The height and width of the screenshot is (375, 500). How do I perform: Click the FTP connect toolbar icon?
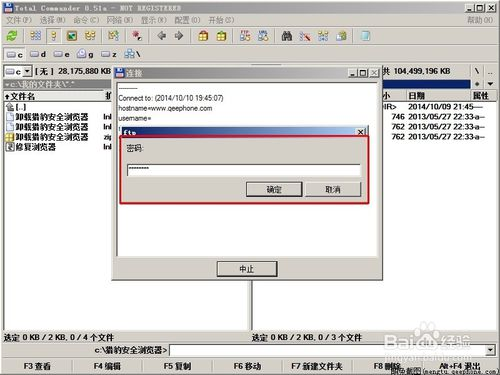coord(245,36)
